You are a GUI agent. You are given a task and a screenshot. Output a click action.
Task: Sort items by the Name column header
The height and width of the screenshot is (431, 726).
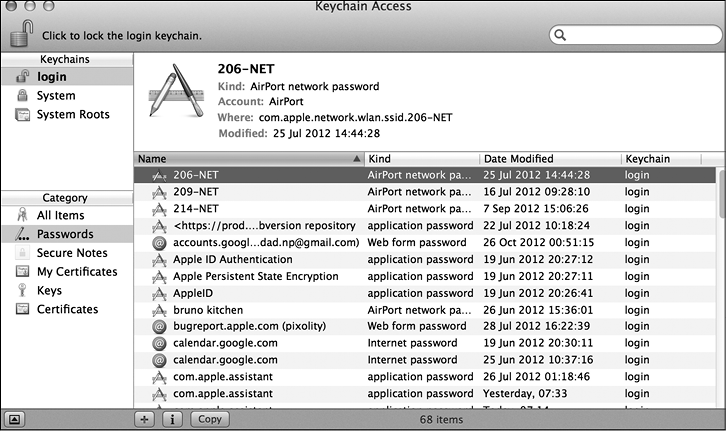(245, 159)
